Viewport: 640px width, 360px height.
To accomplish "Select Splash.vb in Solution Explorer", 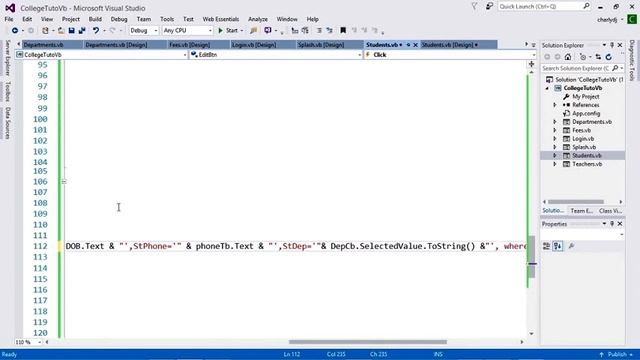I will (x=584, y=147).
